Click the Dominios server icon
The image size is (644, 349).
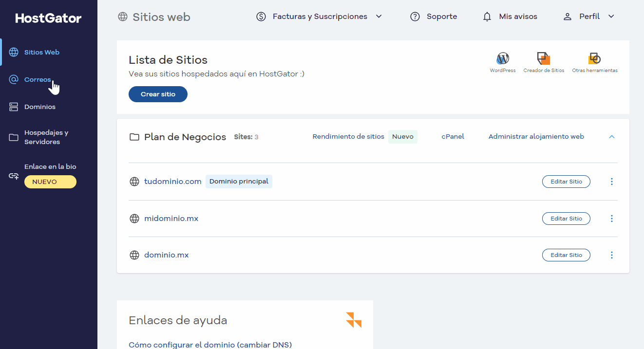click(14, 107)
